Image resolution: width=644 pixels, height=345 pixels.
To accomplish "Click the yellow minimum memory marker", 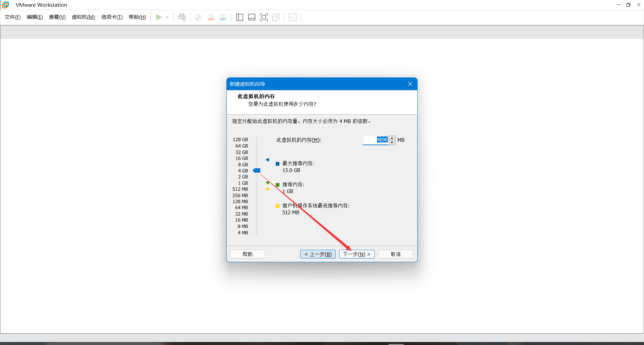I will point(267,189).
